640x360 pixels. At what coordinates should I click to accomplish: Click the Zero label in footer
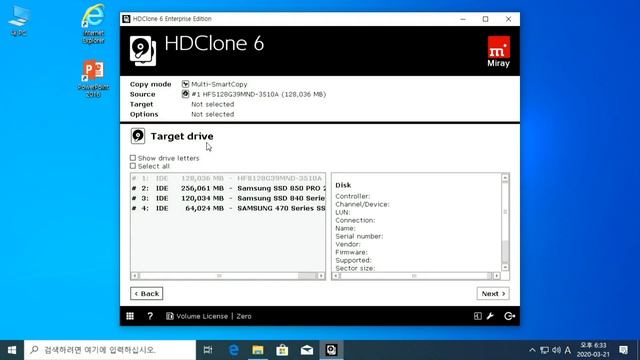click(x=244, y=316)
